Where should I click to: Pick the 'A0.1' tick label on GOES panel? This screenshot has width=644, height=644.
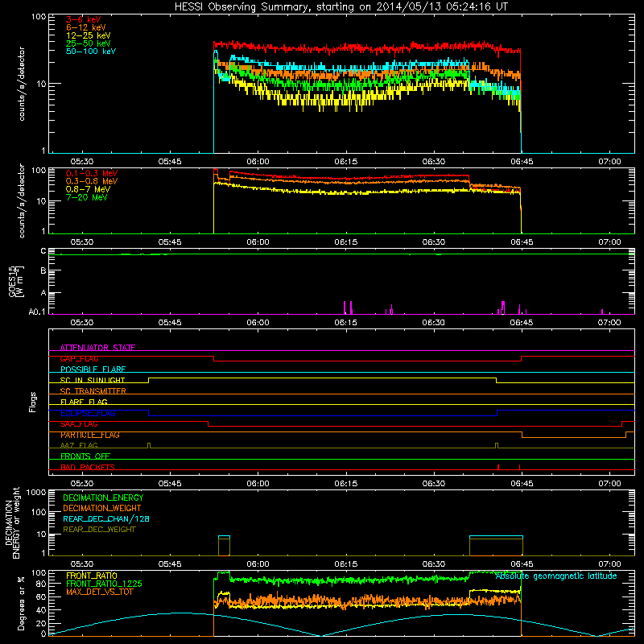click(37, 312)
